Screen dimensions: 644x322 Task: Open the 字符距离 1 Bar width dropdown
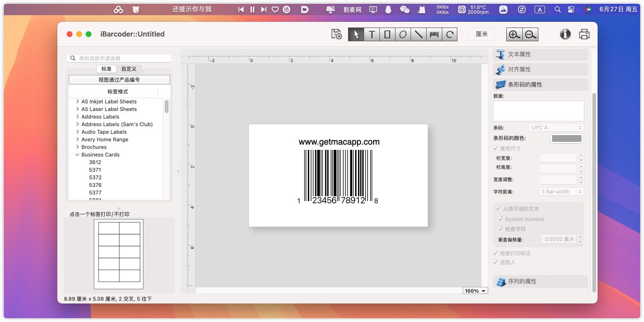pos(562,192)
